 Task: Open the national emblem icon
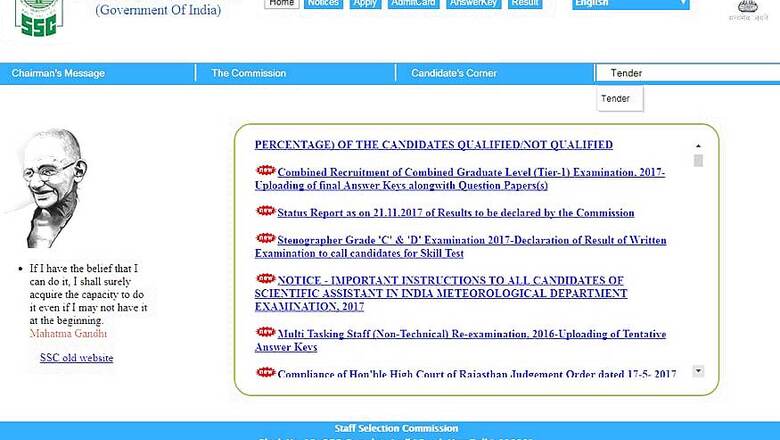tap(748, 10)
